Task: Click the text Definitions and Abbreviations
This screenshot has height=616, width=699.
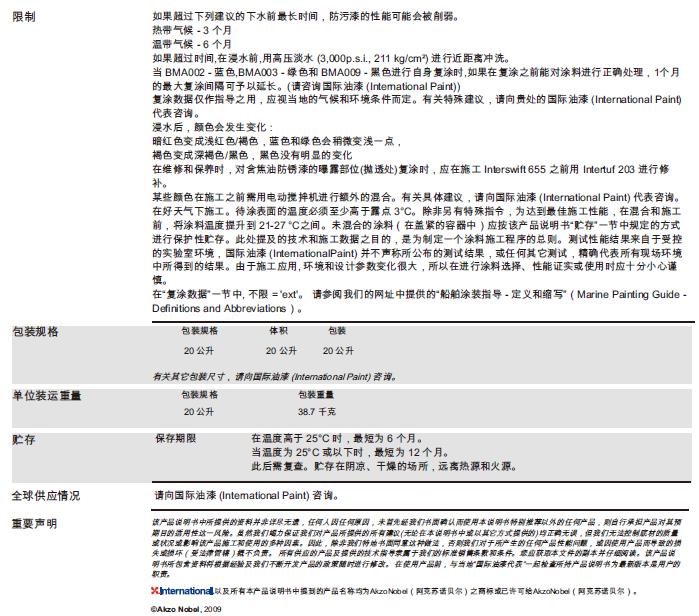Action: coord(219,308)
